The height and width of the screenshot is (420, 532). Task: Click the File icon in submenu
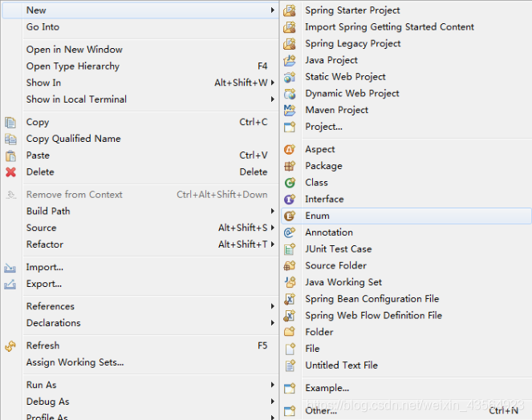[290, 349]
